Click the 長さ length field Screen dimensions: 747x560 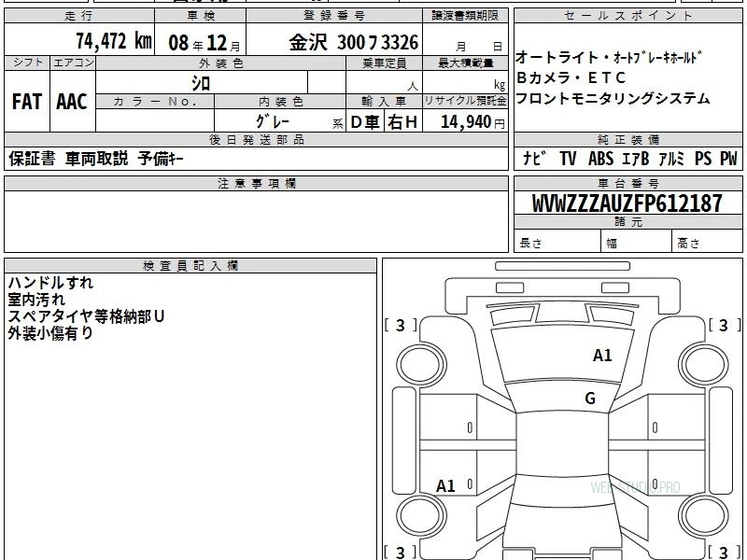click(557, 243)
